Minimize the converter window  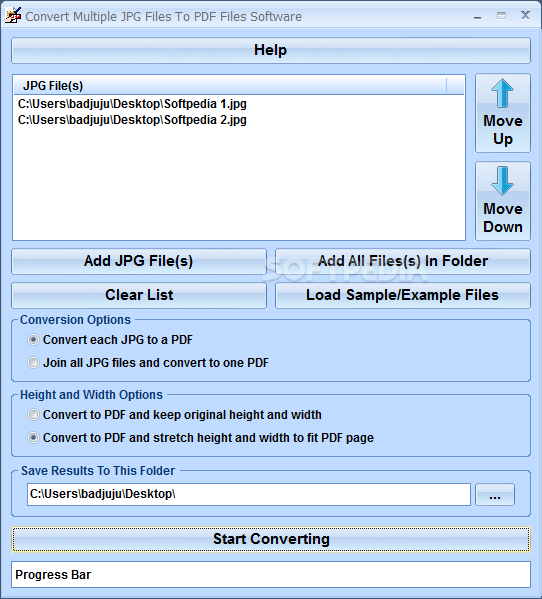pos(477,16)
